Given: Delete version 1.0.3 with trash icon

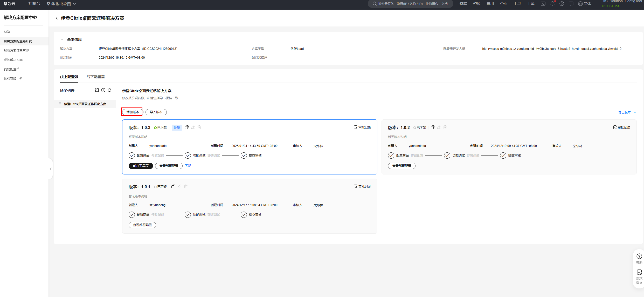Looking at the screenshot, I should click(x=199, y=127).
